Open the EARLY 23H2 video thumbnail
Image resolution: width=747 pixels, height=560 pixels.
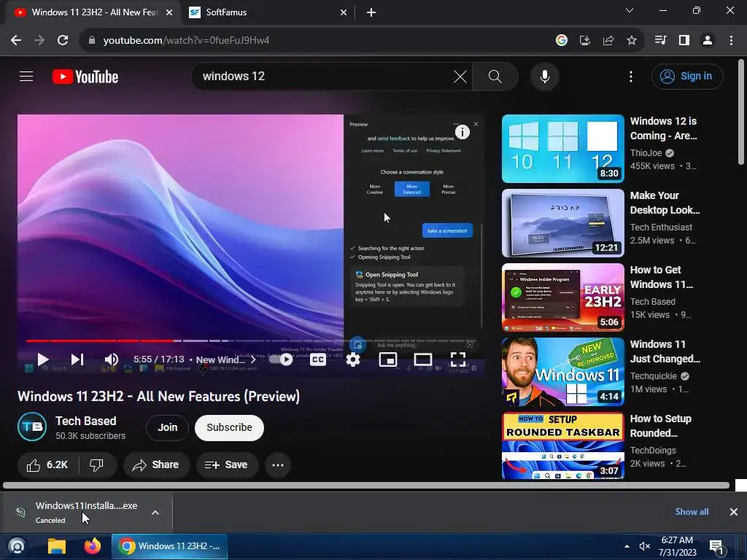tap(562, 297)
